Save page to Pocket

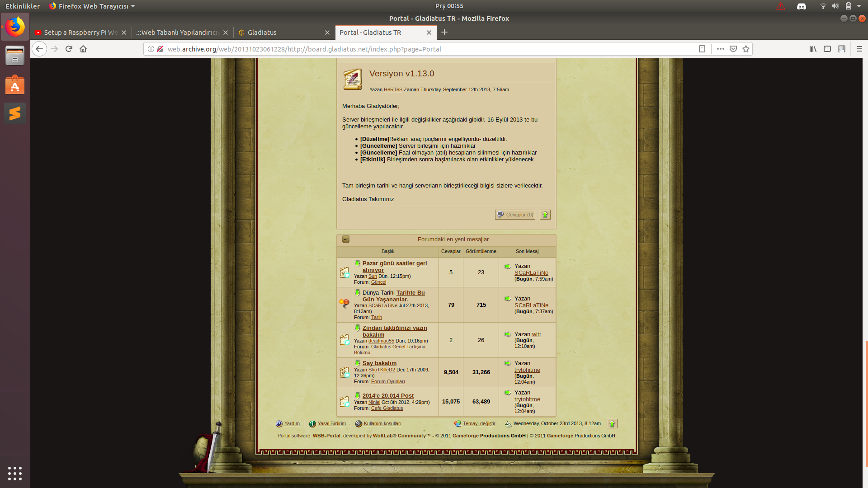pyautogui.click(x=733, y=49)
